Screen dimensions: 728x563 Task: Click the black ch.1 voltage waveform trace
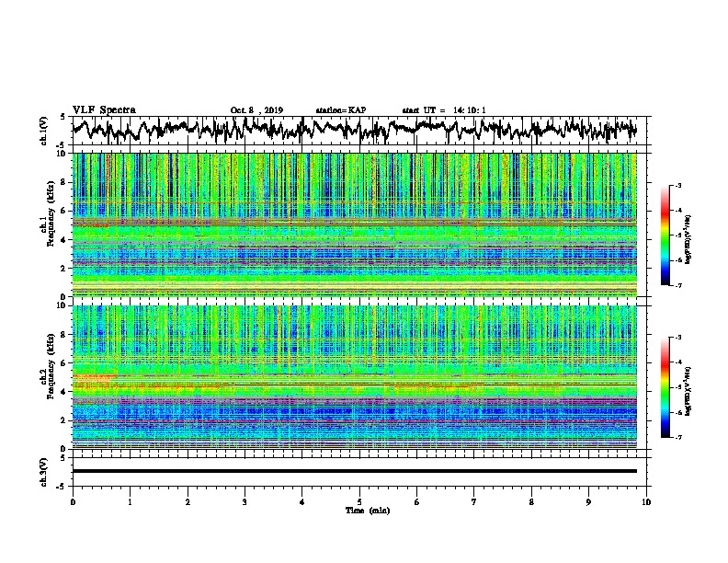(354, 129)
